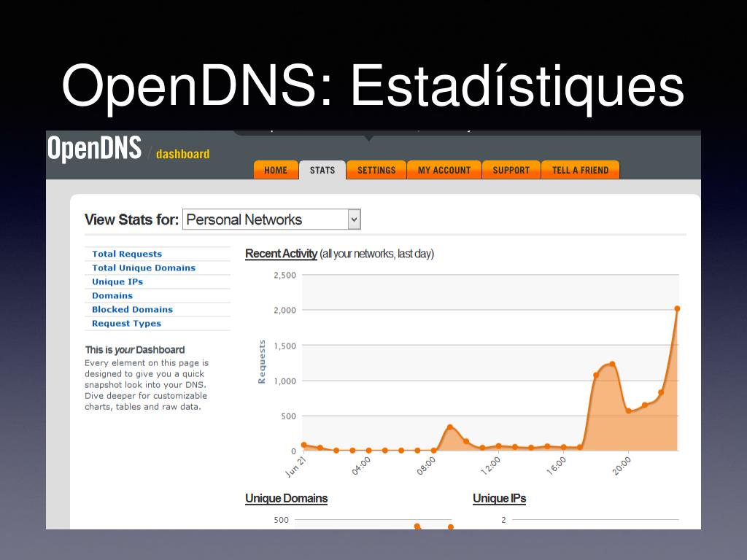Image resolution: width=747 pixels, height=560 pixels.
Task: Open the SETTINGS tab
Action: pyautogui.click(x=376, y=170)
